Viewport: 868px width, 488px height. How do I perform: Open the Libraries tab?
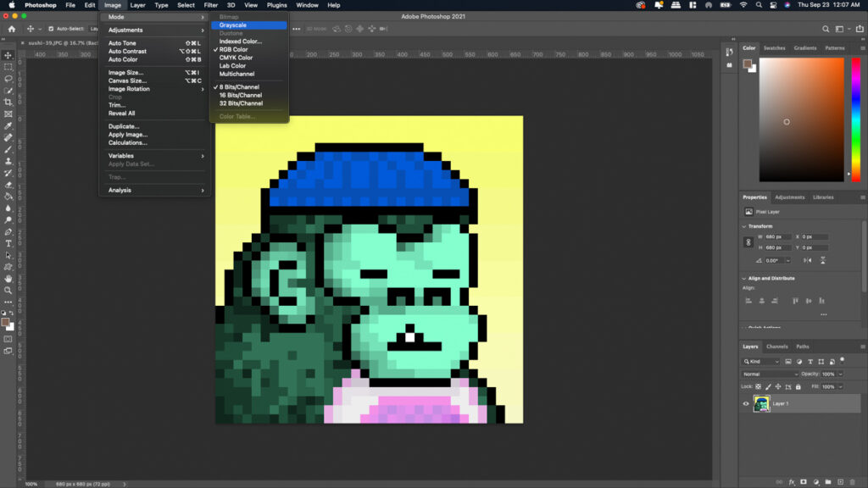coord(823,197)
